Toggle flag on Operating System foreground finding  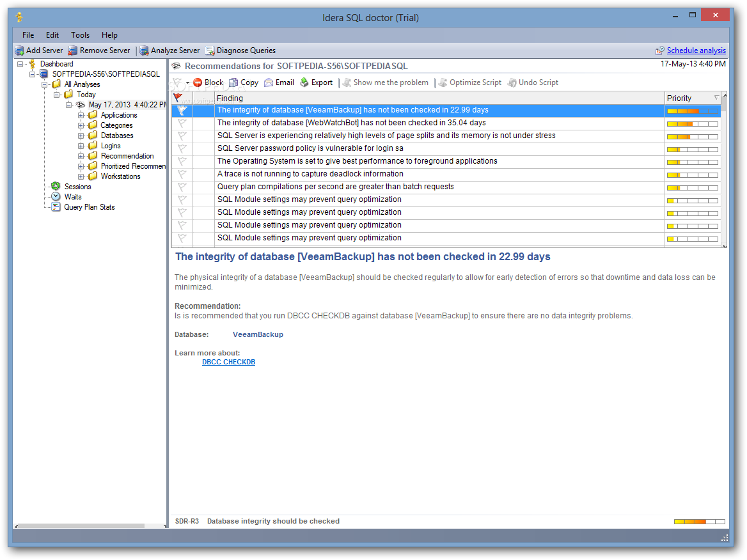coord(182,162)
